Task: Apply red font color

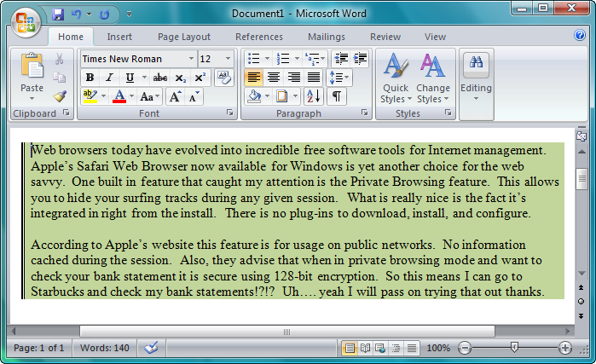Action: point(119,96)
